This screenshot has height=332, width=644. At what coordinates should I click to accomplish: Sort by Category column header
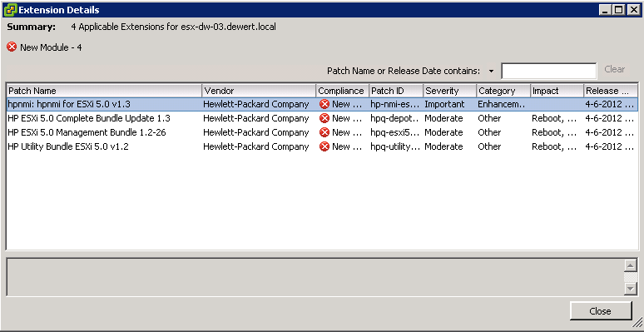click(x=503, y=91)
